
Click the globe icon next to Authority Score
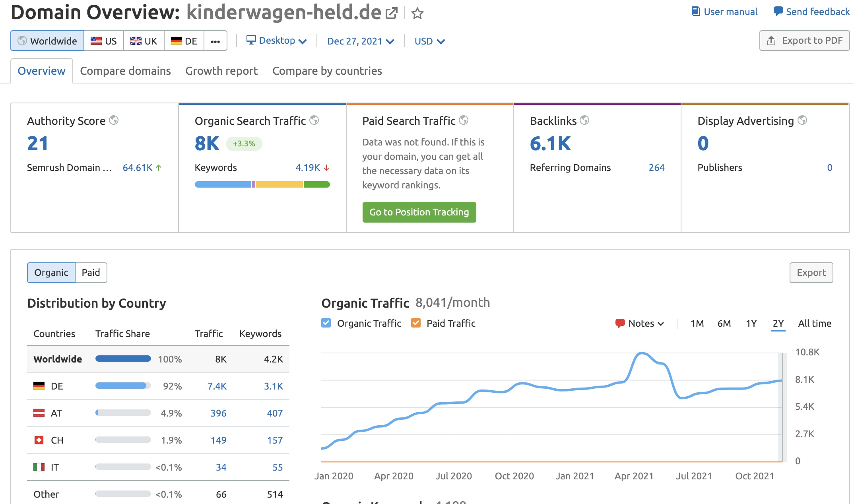pos(114,120)
